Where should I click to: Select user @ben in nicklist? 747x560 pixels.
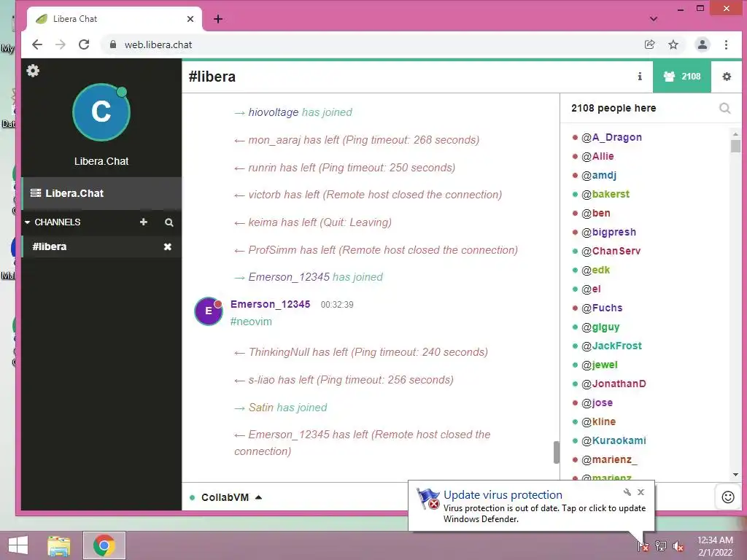click(596, 214)
